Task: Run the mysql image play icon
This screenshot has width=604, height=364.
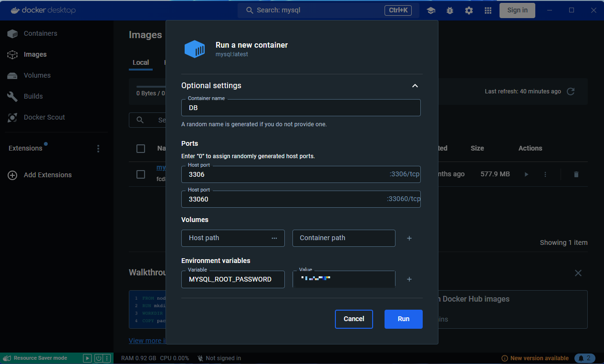Action: click(526, 174)
